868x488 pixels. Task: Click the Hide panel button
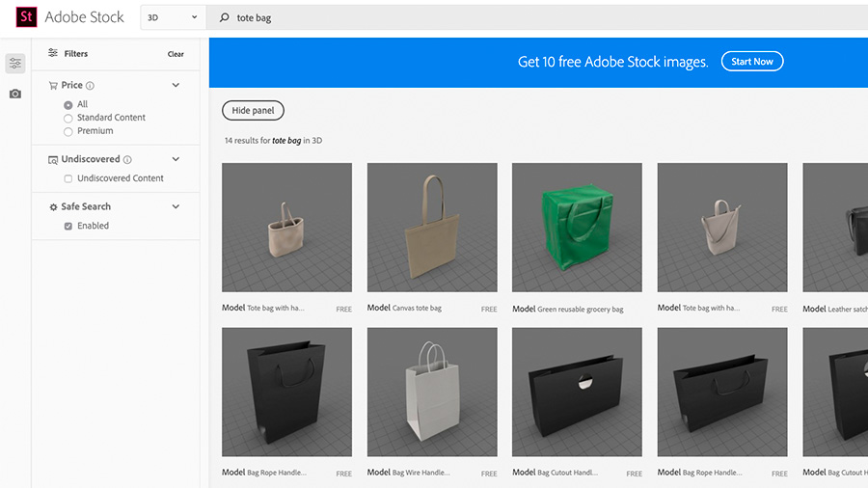(x=253, y=110)
